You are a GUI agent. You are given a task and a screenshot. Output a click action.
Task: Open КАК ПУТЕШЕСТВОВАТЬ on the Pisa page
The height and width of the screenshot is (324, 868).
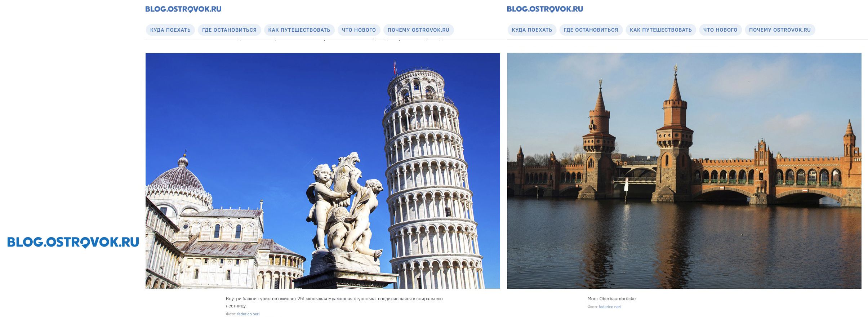point(299,30)
